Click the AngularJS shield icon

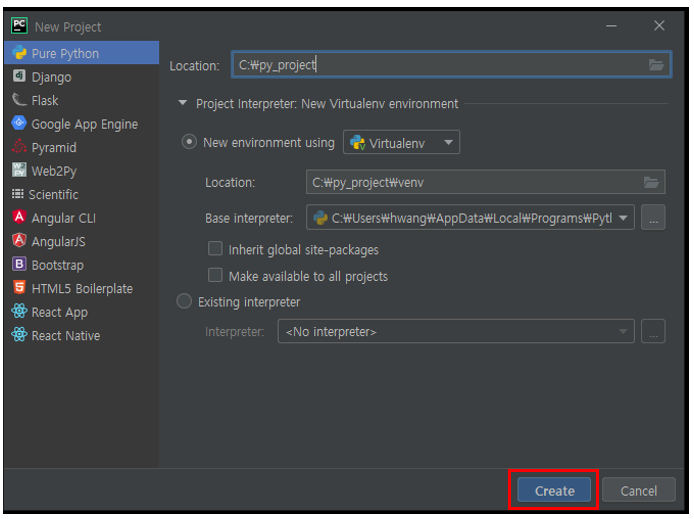[x=19, y=240]
